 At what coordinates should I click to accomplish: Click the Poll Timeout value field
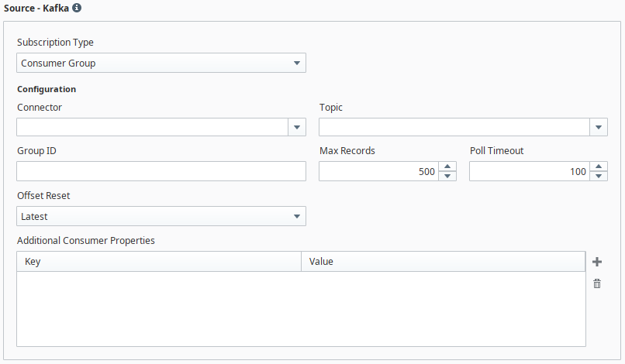530,171
